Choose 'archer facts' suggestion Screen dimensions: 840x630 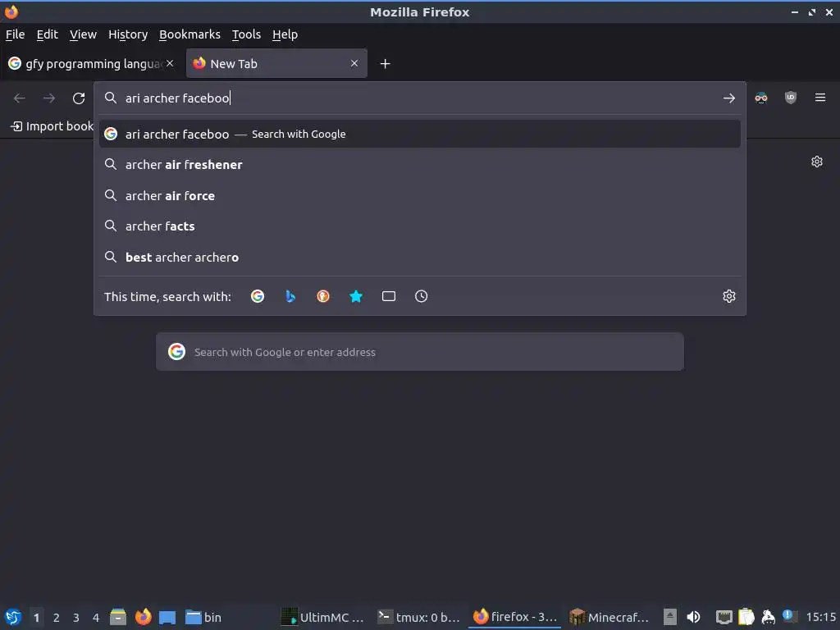click(x=419, y=226)
